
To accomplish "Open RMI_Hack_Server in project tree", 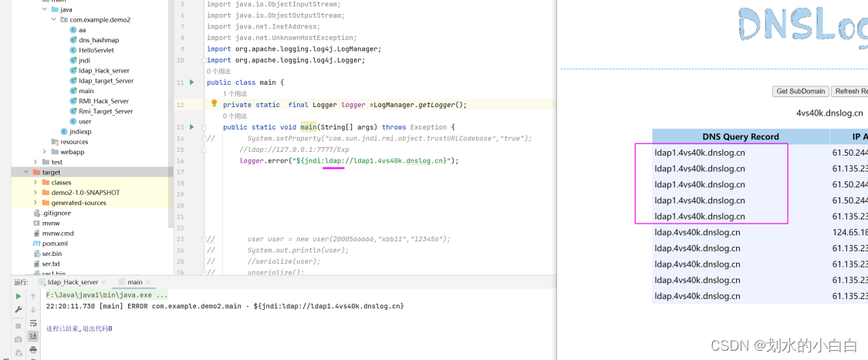I will click(100, 101).
